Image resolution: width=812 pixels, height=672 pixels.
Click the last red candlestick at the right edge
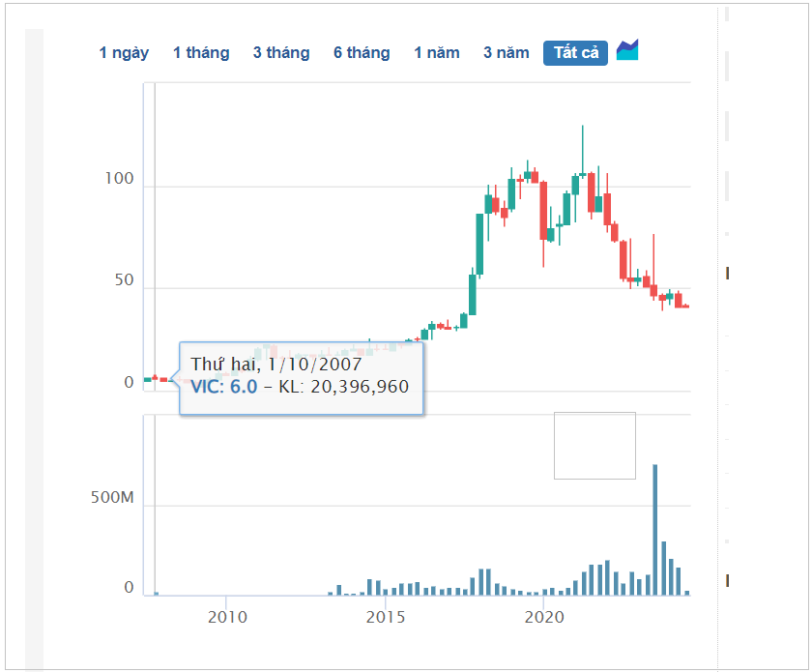[685, 307]
